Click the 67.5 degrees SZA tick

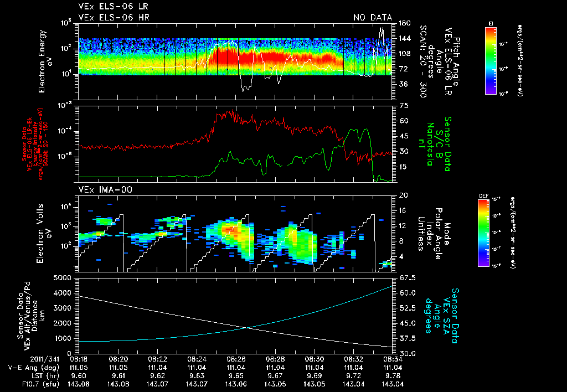[x=407, y=278]
